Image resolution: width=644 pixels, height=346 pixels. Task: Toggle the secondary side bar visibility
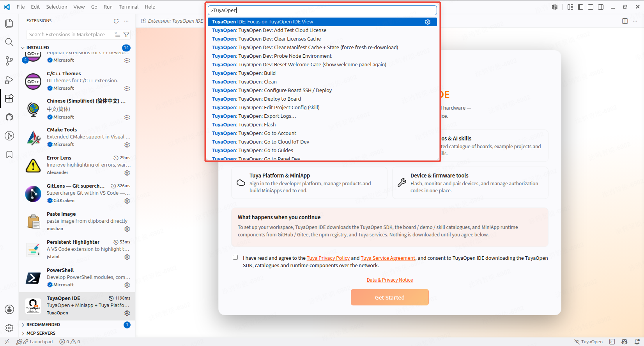point(601,7)
